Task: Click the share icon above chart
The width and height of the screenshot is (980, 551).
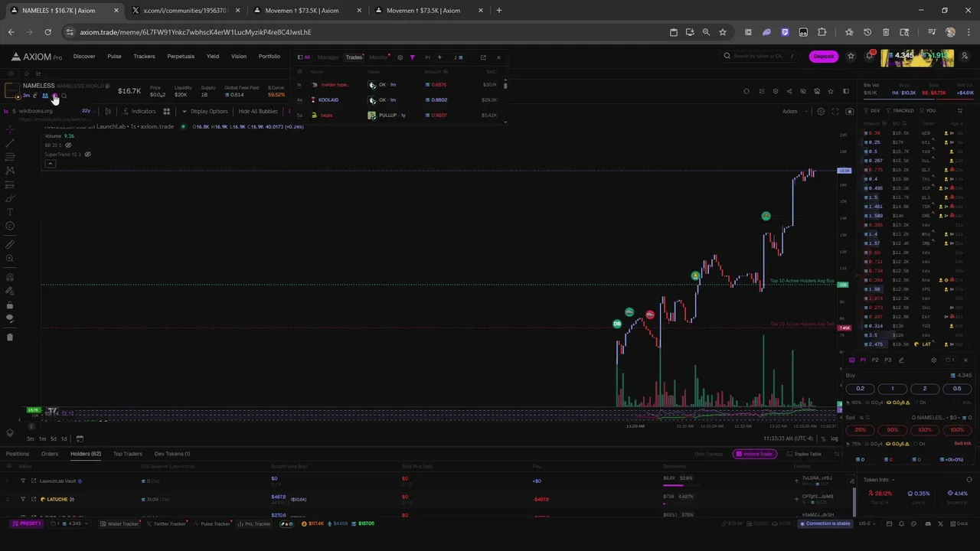Action: point(789,92)
